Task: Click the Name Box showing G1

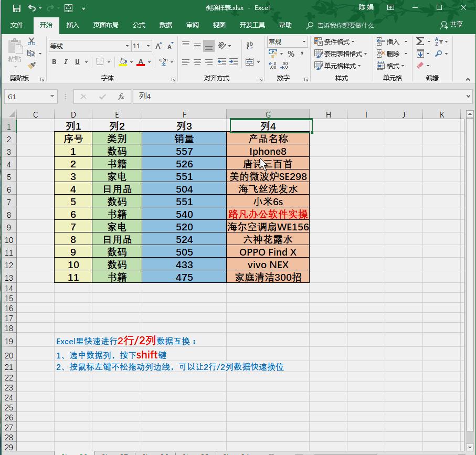Action: 26,97
